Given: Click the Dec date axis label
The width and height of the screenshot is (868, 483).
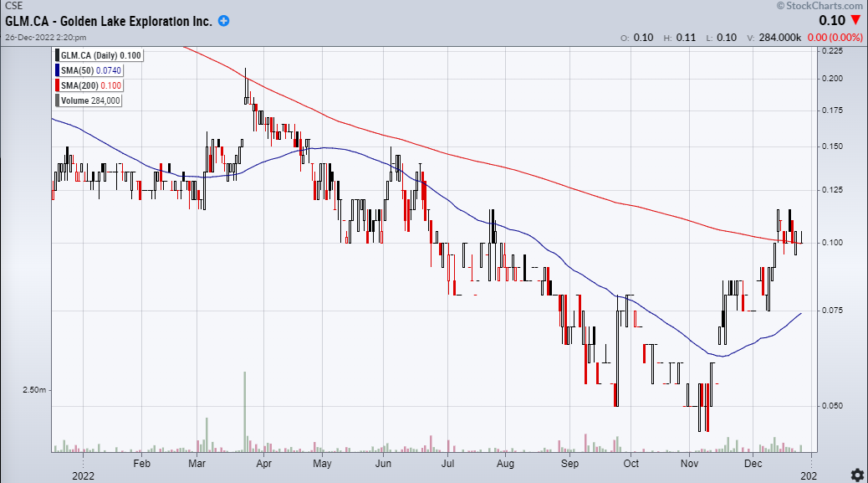Looking at the screenshot, I should tap(753, 464).
